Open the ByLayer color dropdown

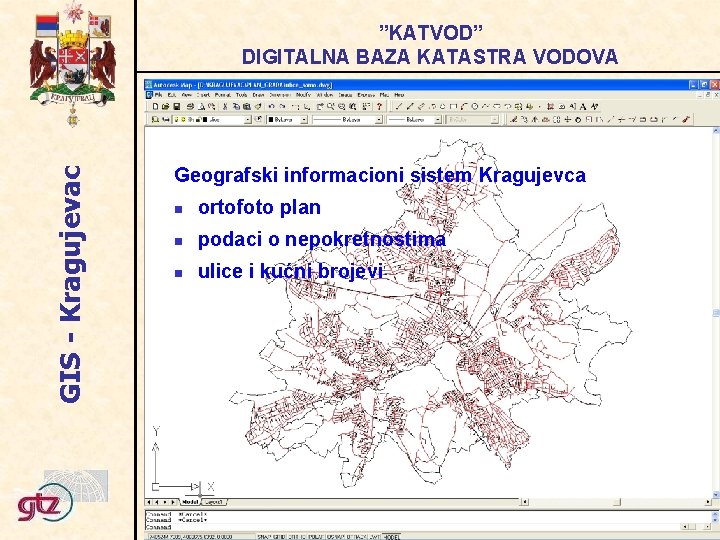[304, 119]
